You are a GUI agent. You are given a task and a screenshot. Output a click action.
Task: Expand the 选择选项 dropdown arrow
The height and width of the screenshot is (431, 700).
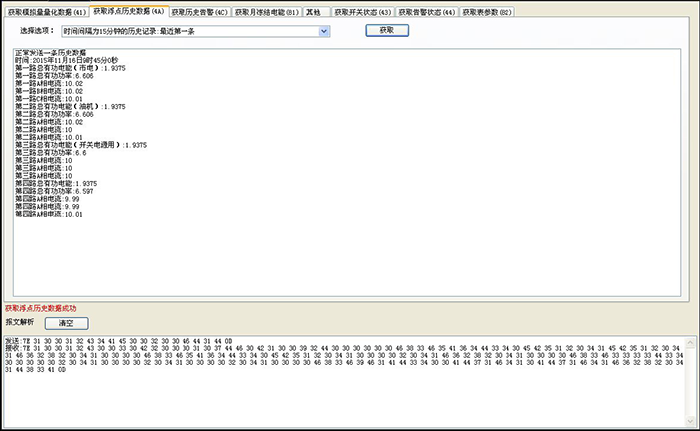(324, 31)
